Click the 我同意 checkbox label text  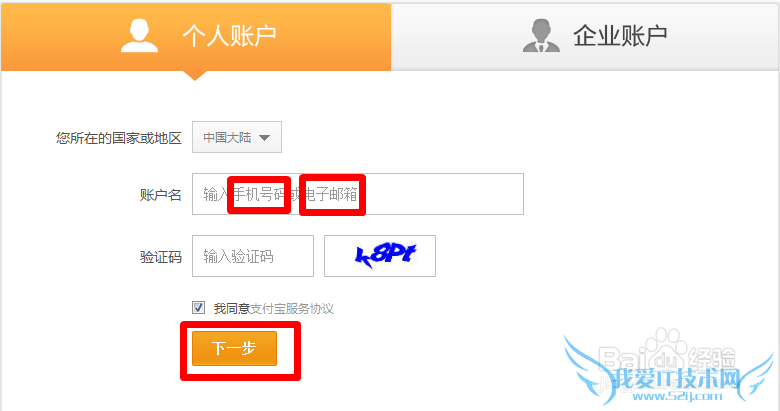point(231,308)
